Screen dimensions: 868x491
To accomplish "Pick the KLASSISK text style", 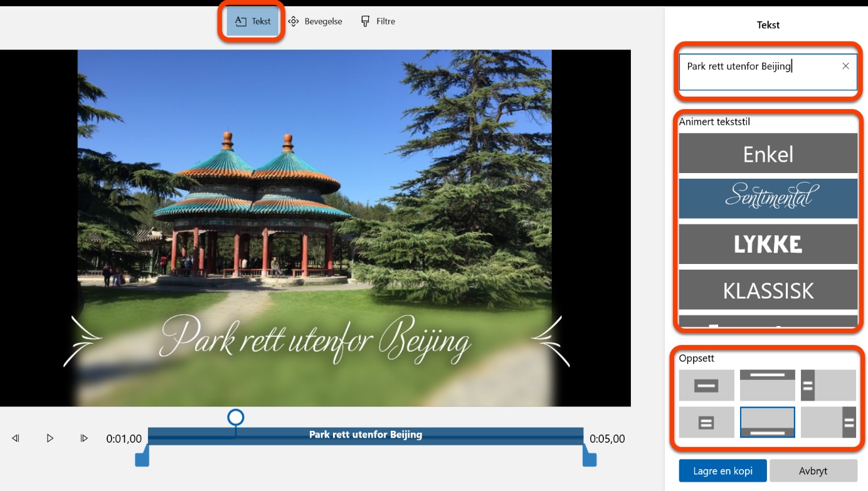I will coord(768,290).
